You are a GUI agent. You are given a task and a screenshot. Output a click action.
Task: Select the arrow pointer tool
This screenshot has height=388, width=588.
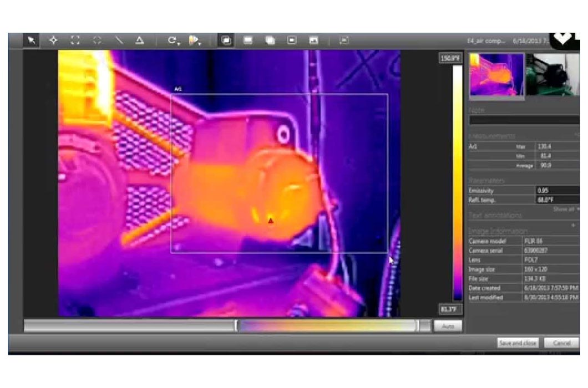32,40
